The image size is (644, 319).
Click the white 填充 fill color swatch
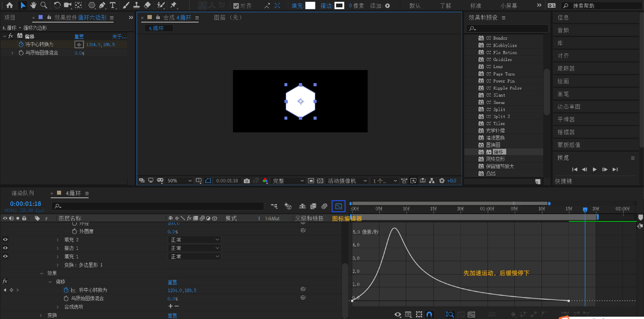coord(310,6)
